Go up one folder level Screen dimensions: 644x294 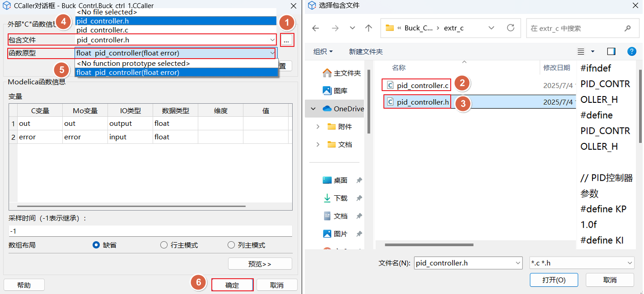tap(369, 28)
